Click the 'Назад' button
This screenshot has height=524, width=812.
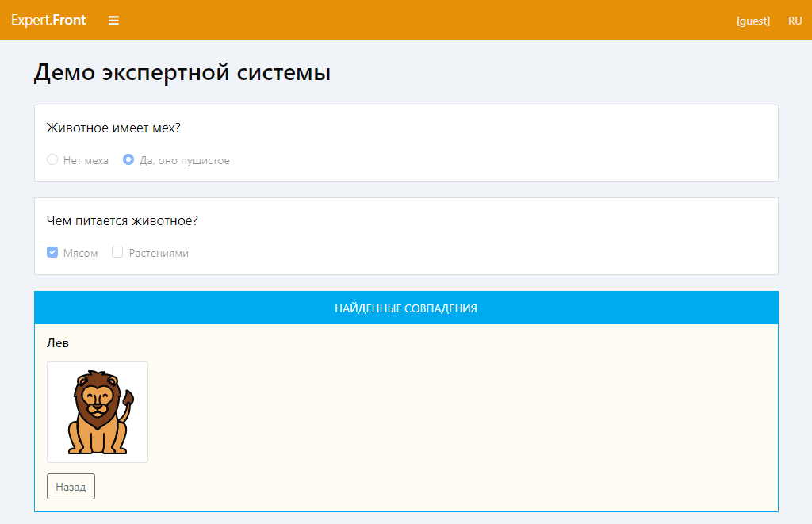(71, 486)
